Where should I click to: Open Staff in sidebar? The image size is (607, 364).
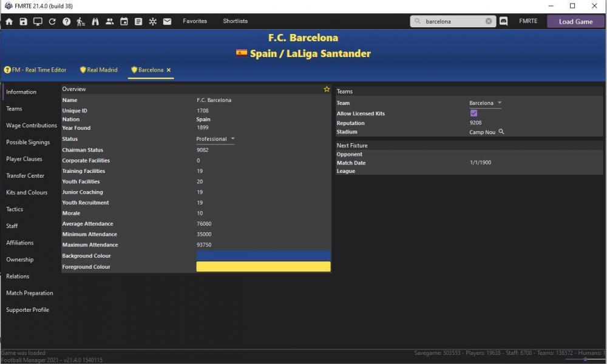pyautogui.click(x=12, y=226)
